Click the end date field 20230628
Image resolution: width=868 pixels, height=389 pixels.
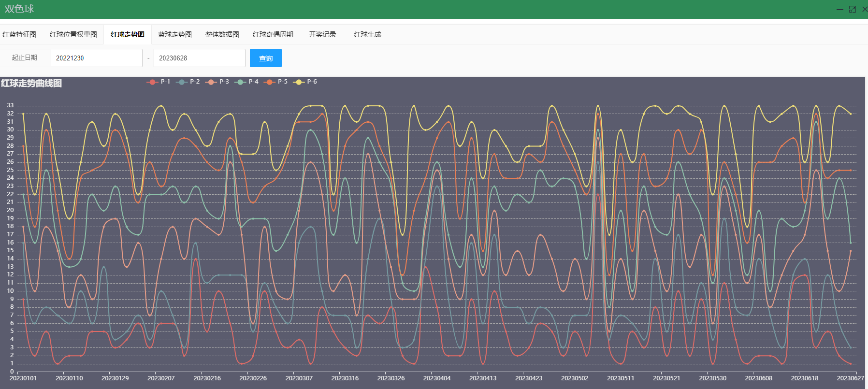(199, 58)
